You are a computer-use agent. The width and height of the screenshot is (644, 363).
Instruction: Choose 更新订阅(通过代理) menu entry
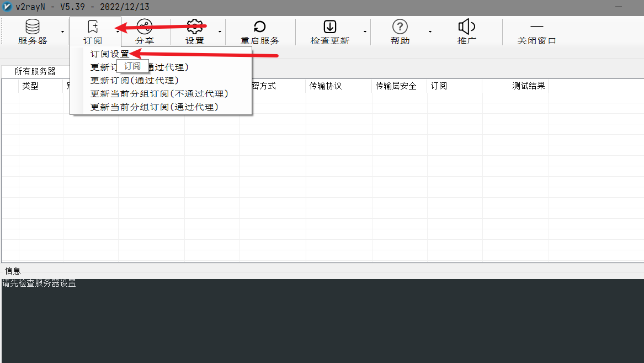[135, 80]
